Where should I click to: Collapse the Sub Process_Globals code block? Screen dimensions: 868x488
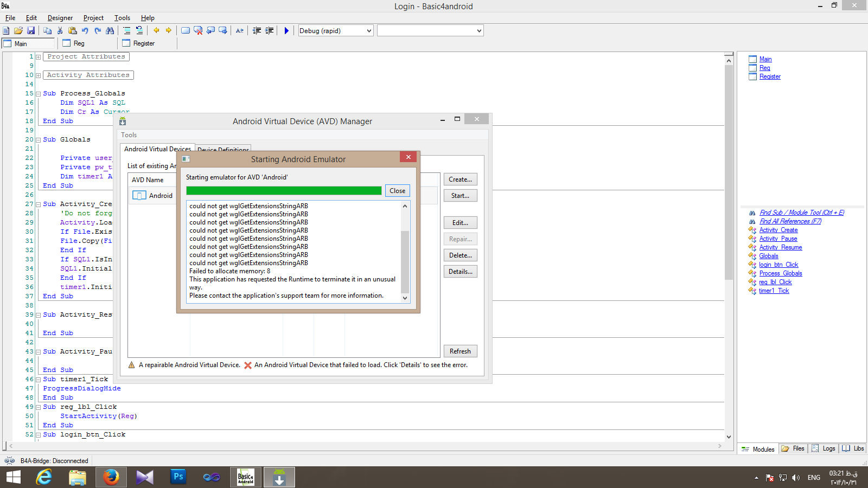(x=39, y=94)
